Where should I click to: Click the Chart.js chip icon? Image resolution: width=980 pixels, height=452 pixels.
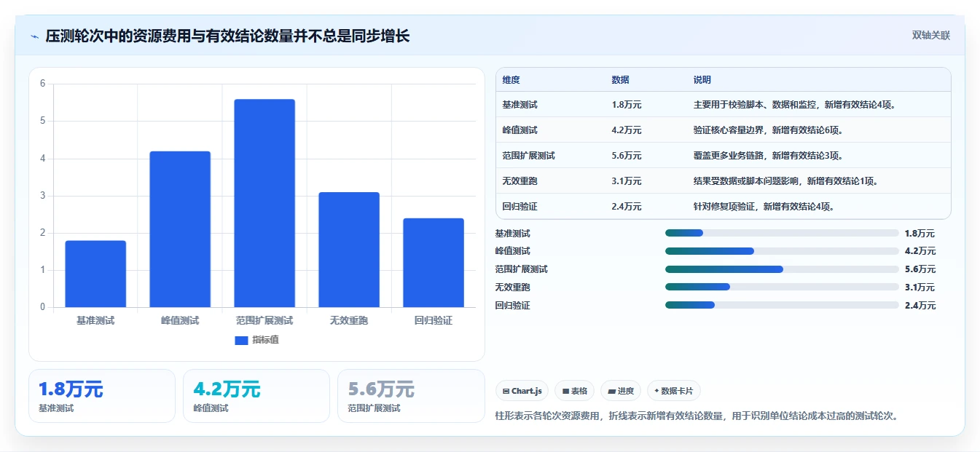point(506,392)
